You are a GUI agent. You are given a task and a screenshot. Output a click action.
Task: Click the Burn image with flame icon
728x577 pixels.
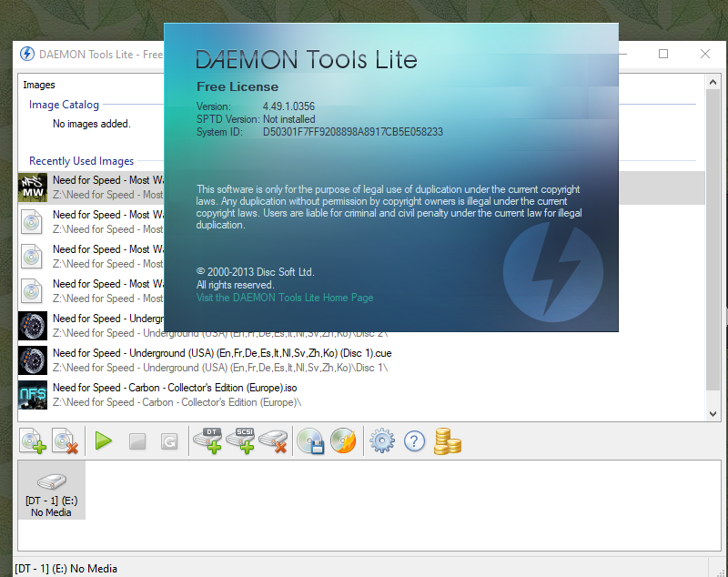click(344, 440)
